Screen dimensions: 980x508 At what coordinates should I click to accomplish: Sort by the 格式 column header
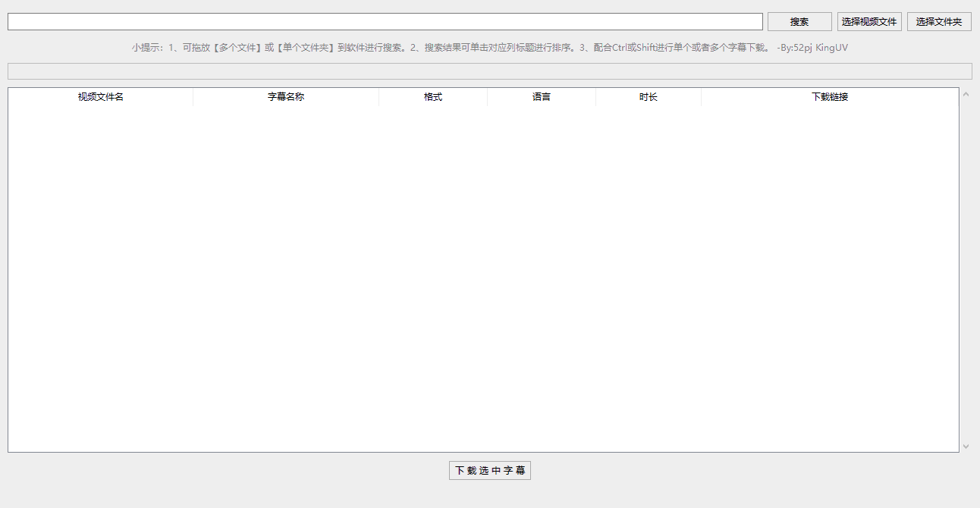[433, 97]
